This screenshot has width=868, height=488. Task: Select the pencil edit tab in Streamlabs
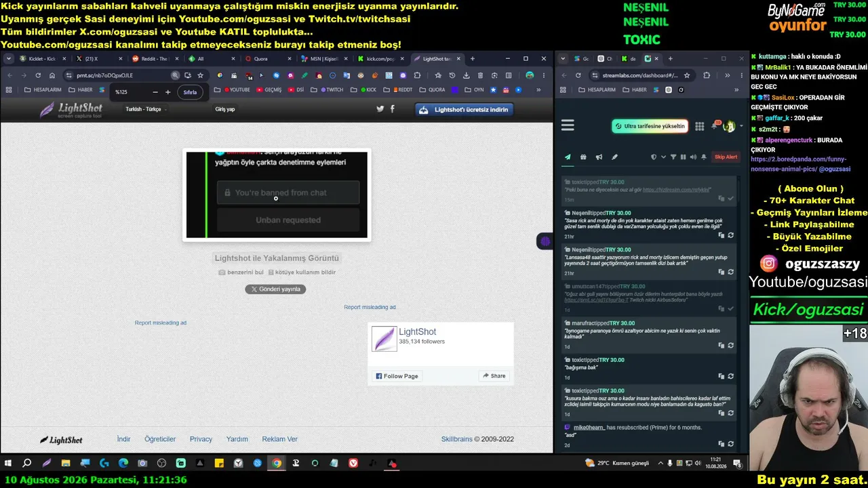pos(614,157)
